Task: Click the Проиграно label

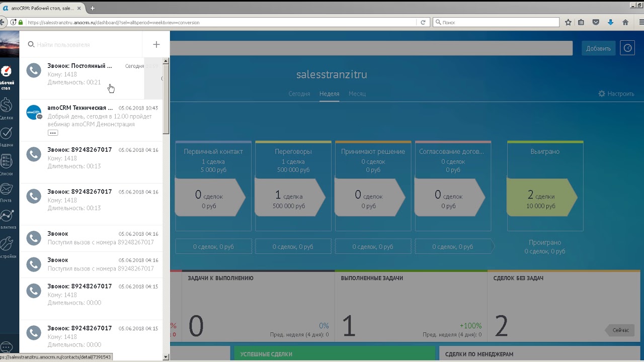Action: tap(545, 242)
